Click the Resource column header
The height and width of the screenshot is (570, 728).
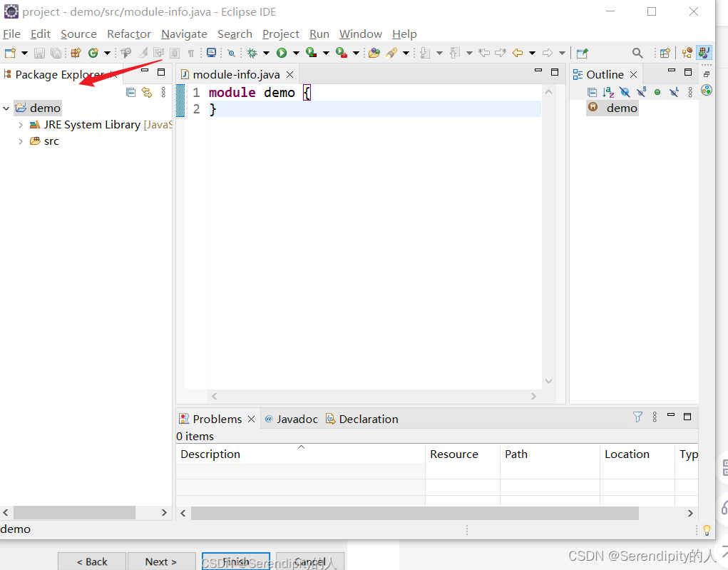point(463,454)
